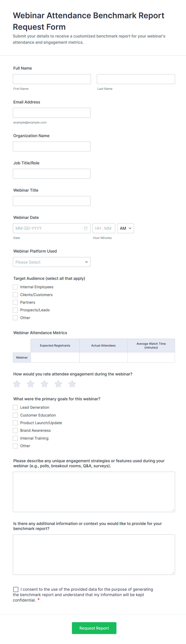
Task: Click into the Email Address field
Action: (x=52, y=113)
